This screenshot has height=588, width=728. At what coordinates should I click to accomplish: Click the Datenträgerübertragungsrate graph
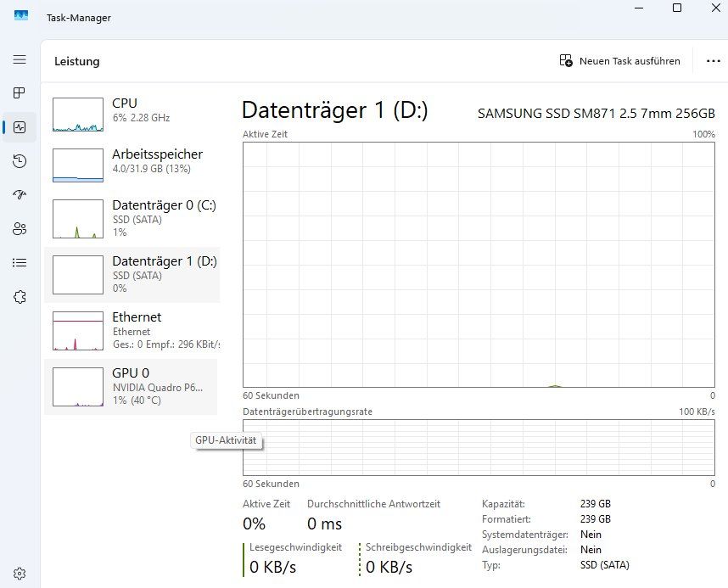(x=479, y=448)
